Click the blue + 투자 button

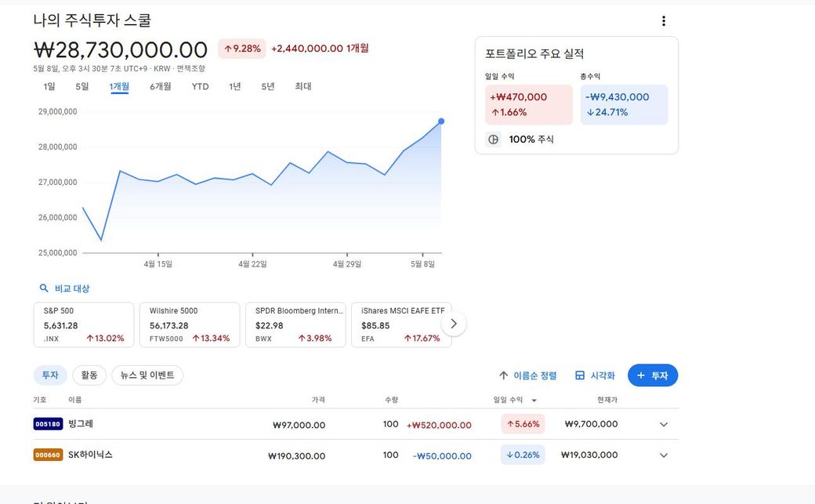(653, 375)
